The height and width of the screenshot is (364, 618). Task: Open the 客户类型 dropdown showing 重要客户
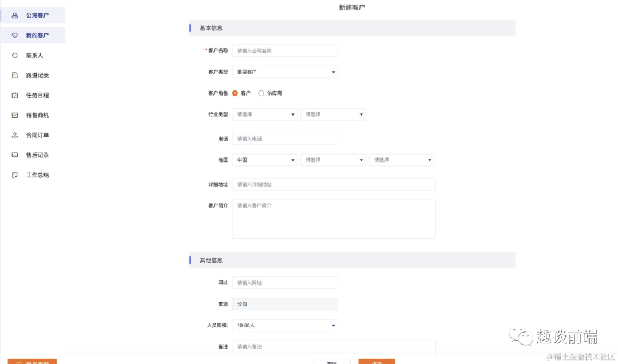(285, 72)
